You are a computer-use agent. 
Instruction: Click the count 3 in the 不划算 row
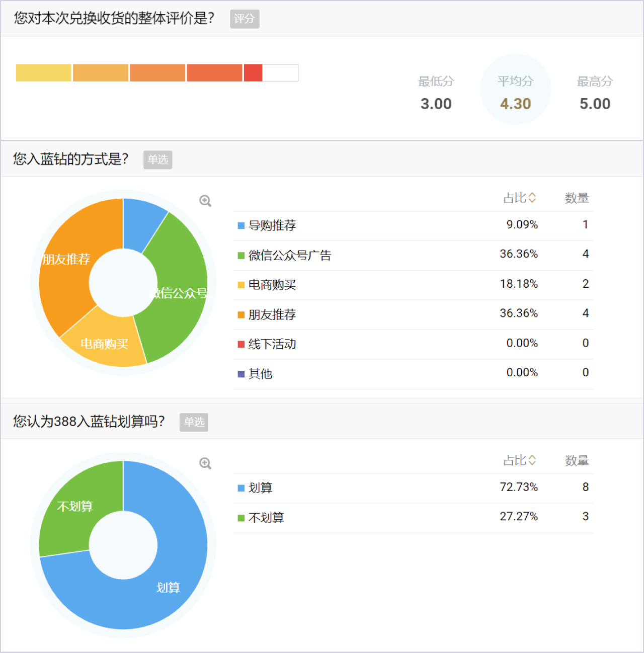(586, 517)
